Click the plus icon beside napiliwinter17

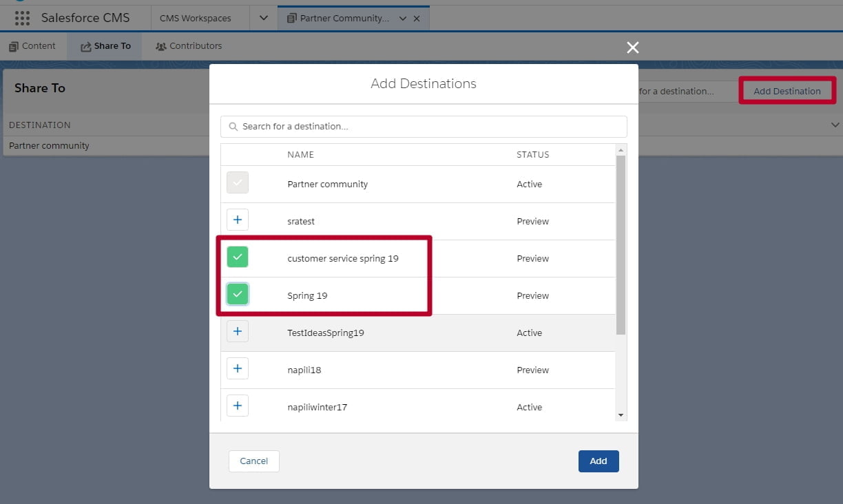[238, 406]
